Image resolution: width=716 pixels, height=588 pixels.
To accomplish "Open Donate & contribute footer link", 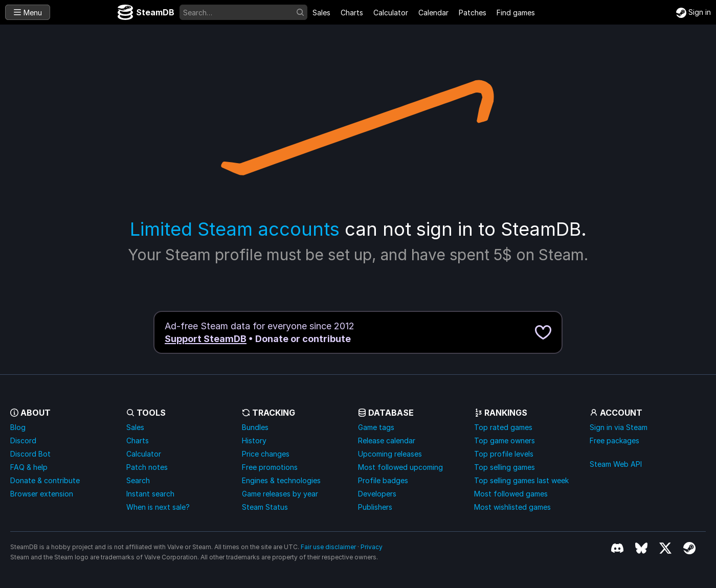I will click(x=45, y=481).
